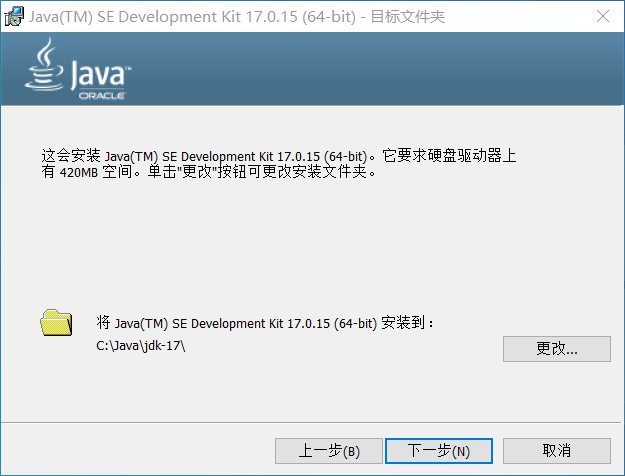Cancel installation with 取消 button

click(556, 451)
